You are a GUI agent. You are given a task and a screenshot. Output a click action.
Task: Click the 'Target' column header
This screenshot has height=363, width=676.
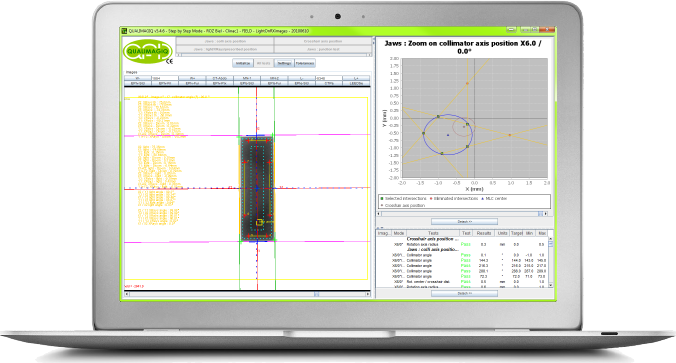click(x=516, y=233)
